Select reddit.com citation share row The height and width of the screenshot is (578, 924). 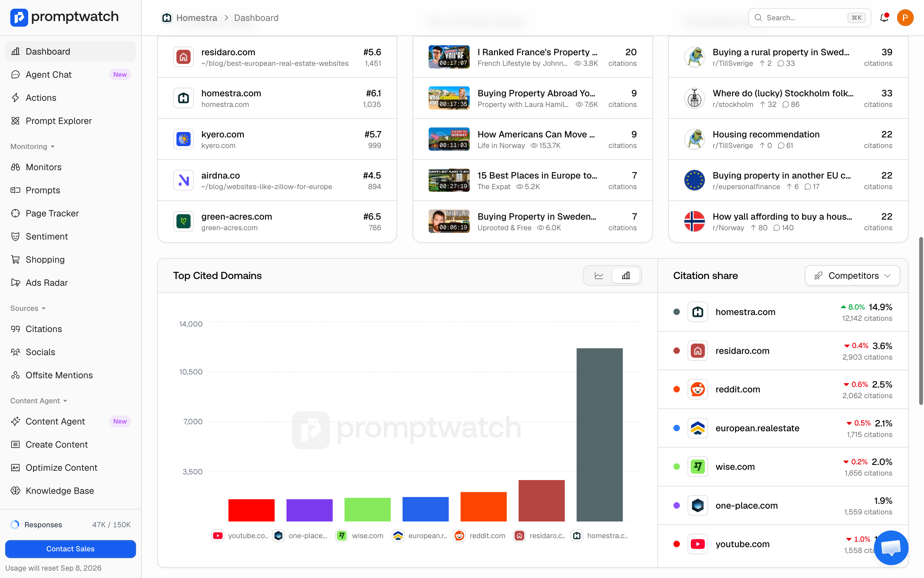pyautogui.click(x=783, y=389)
